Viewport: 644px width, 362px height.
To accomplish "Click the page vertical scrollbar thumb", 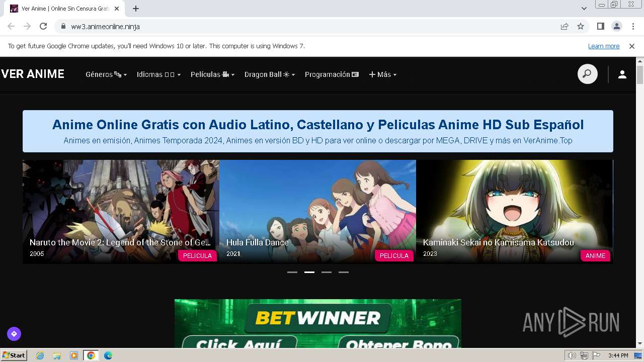I will pyautogui.click(x=640, y=75).
